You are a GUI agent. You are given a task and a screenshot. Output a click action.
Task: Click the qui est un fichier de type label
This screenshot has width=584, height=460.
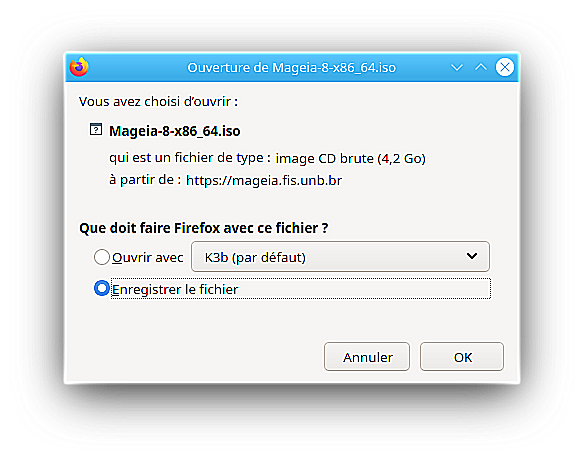pos(190,158)
